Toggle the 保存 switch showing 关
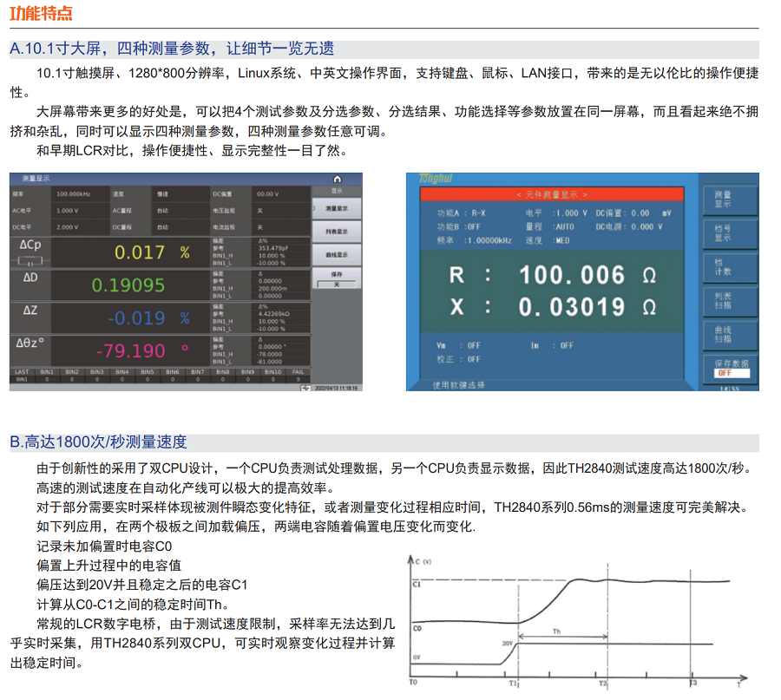 pos(337,284)
